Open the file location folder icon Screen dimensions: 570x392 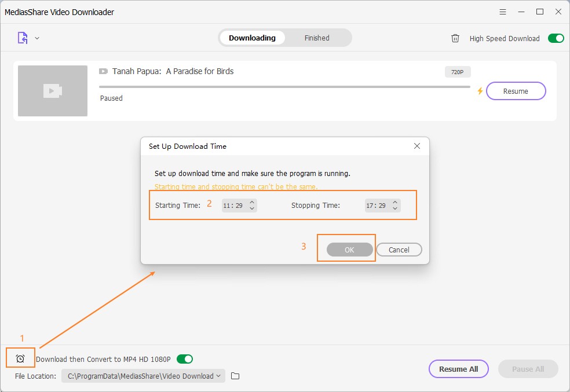(x=235, y=376)
